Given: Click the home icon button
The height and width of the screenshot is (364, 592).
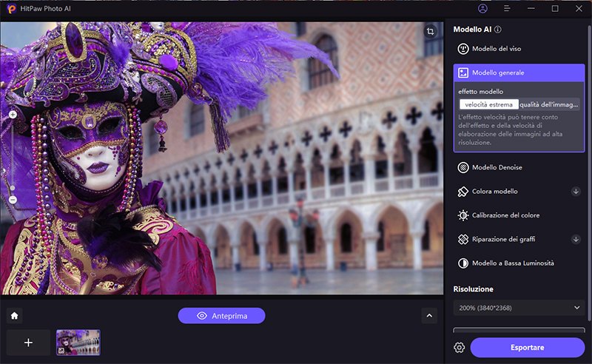Looking at the screenshot, I should (x=15, y=316).
